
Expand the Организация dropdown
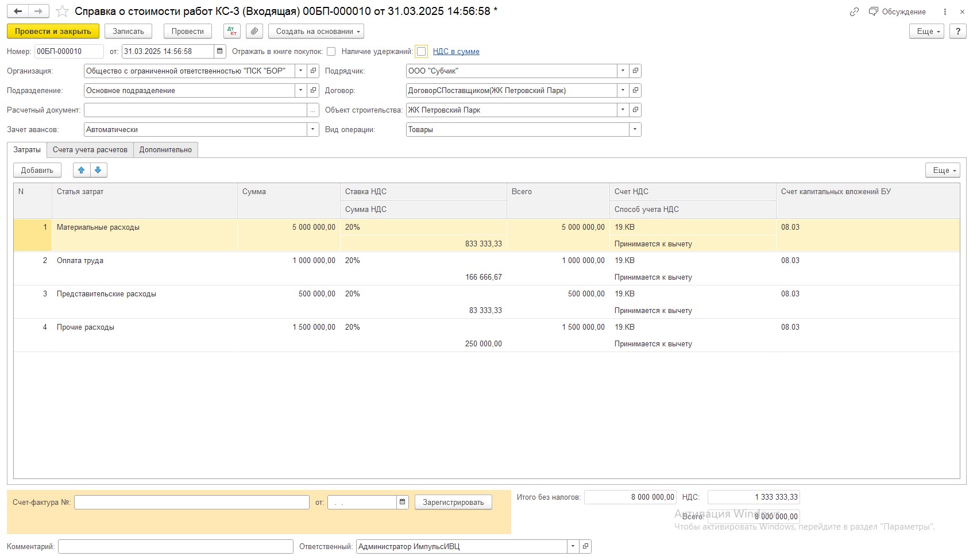pos(301,71)
